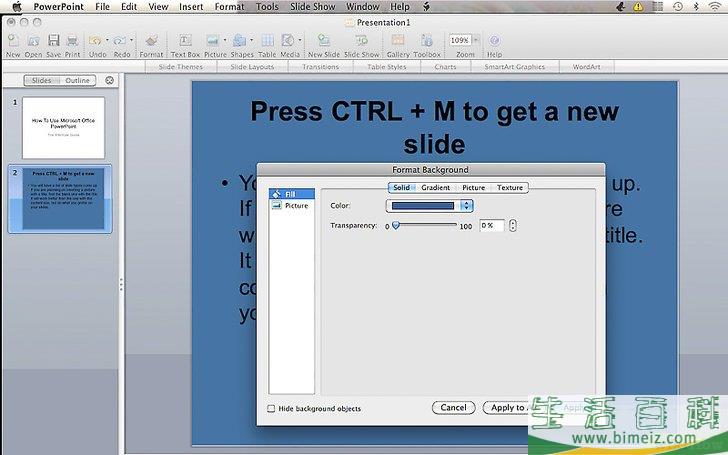Start the Slide Show toolbar icon
Image resolution: width=728 pixels, height=455 pixels.
(362, 41)
